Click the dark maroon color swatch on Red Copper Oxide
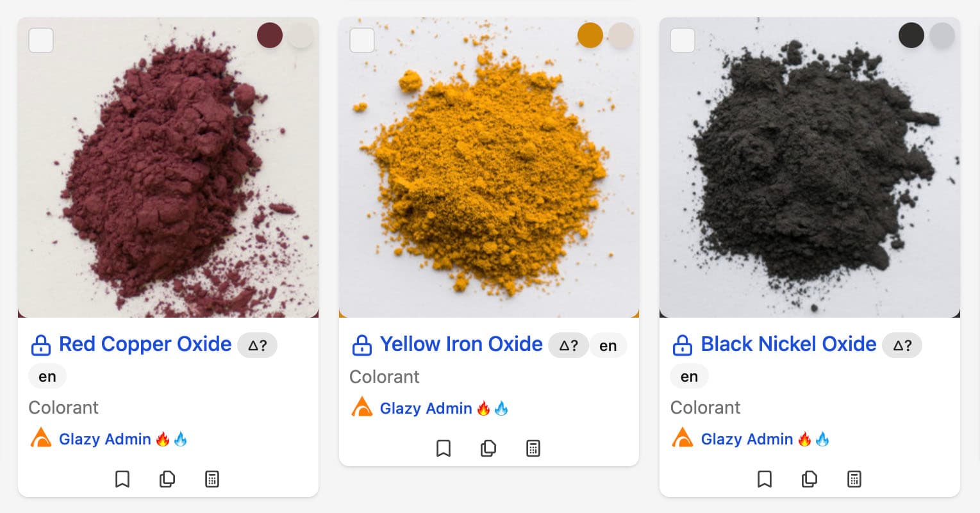Viewport: 980px width, 513px height. [x=269, y=35]
